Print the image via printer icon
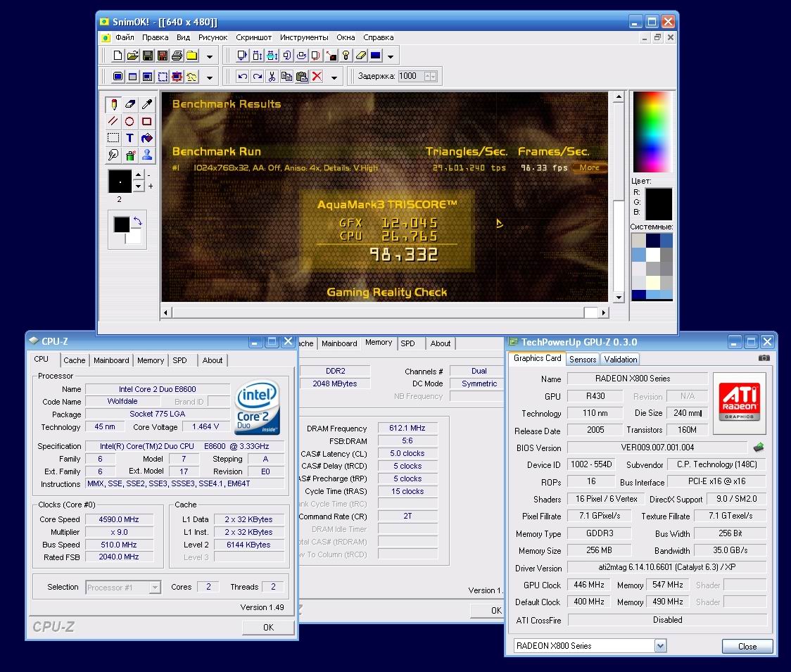 coord(177,56)
